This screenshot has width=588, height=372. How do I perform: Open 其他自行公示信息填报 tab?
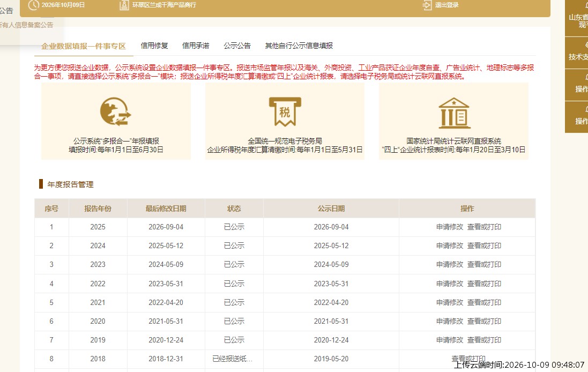tap(299, 46)
